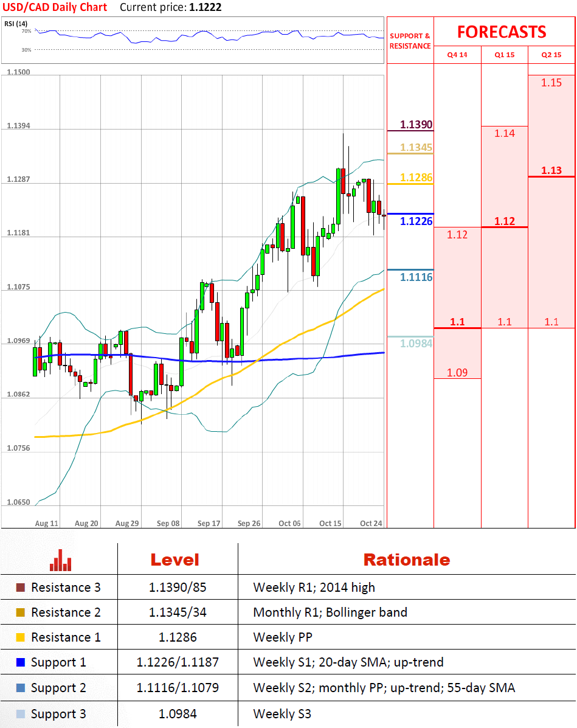577x728 pixels.
Task: Click the level cell 1.1345/34
Action: click(178, 612)
